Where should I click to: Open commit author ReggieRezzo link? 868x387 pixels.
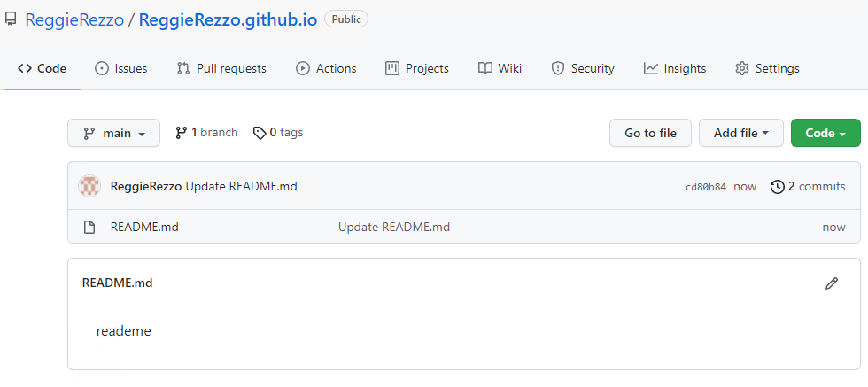coord(146,187)
